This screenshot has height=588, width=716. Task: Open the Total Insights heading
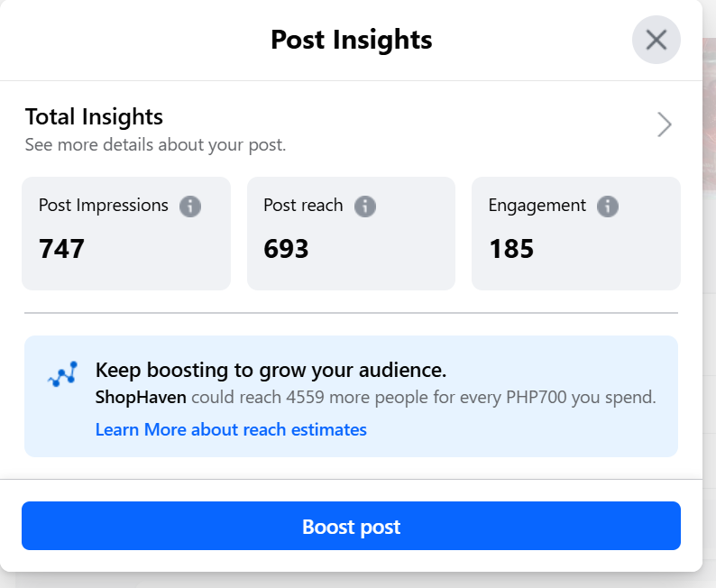94,116
